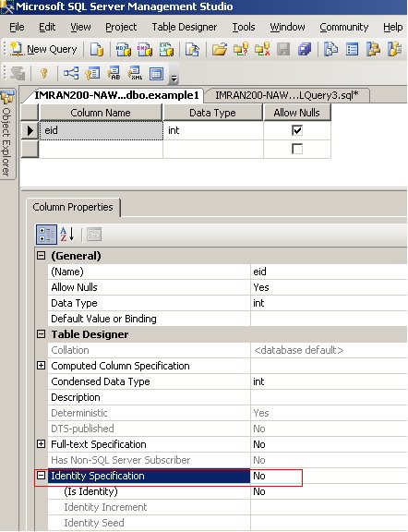Select the Column Properties tab
408x532 pixels.
pyautogui.click(x=73, y=207)
